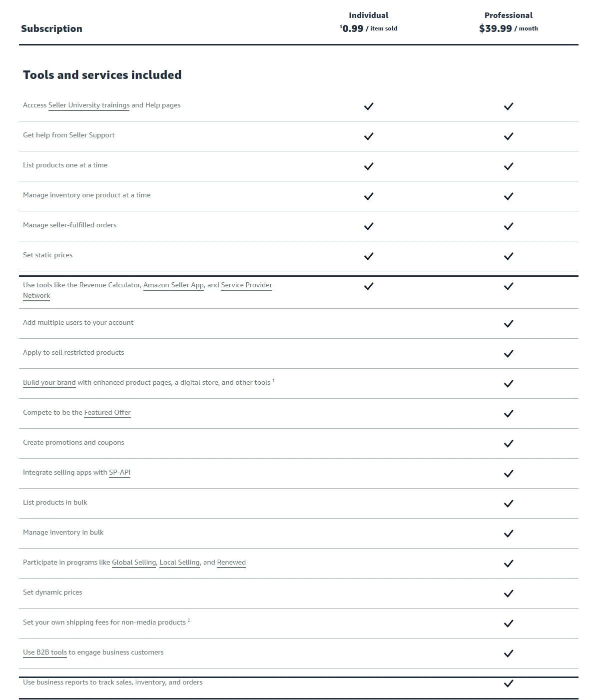The image size is (596, 700).
Task: Click Professional checkmark for business reports row
Action: (x=509, y=684)
